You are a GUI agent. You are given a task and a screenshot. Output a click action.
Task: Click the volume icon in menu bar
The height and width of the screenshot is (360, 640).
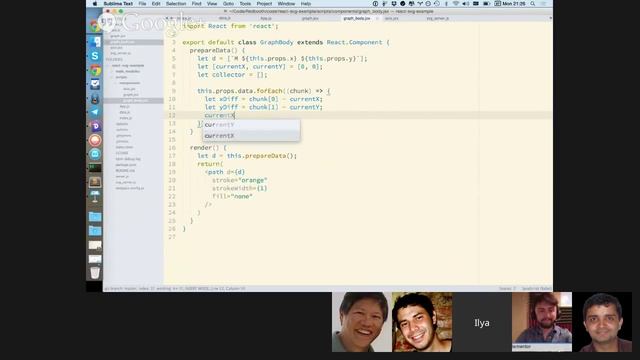pyautogui.click(x=465, y=4)
